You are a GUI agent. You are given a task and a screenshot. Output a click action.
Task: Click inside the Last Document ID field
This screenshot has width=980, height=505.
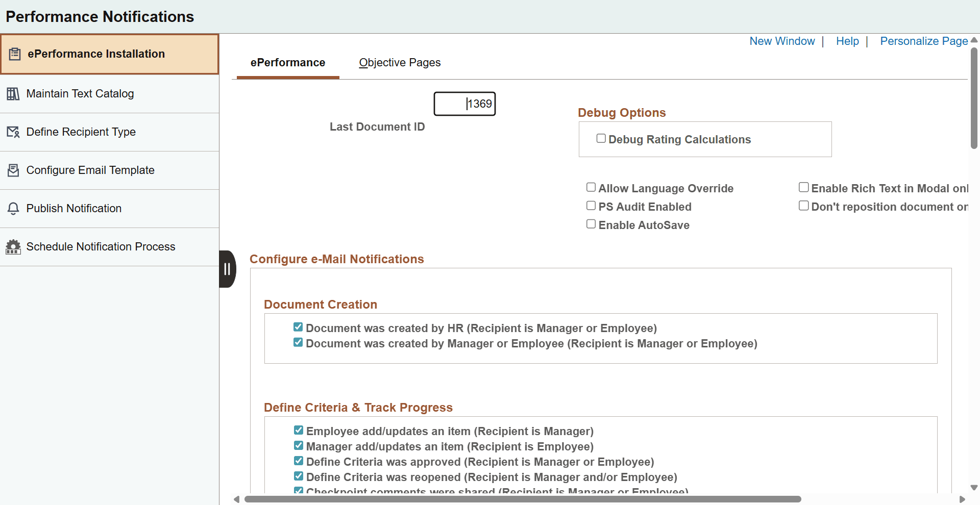(x=464, y=104)
